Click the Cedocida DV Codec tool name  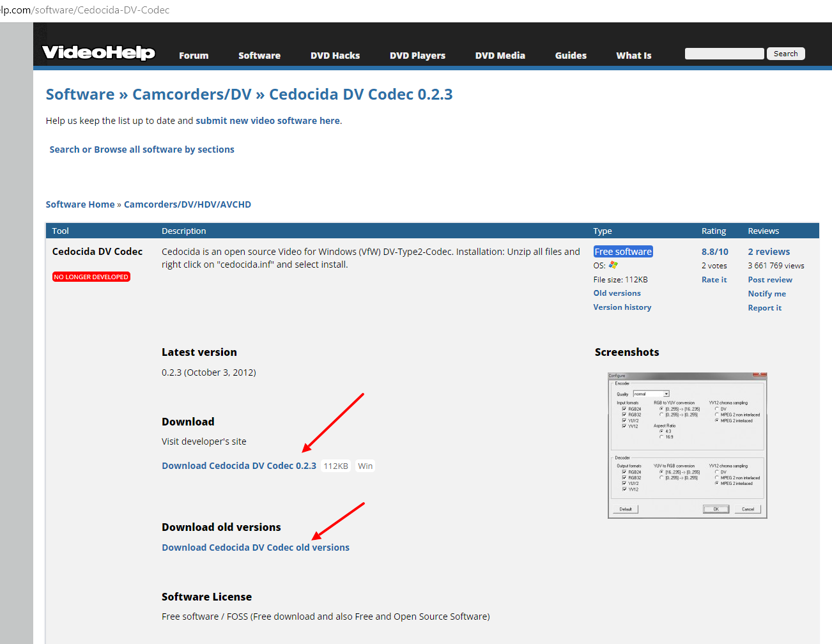click(98, 252)
